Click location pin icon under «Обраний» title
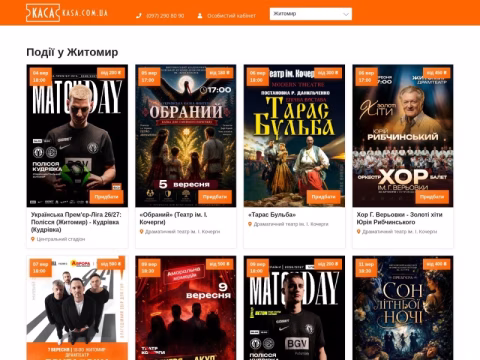This screenshot has width=480, height=360. click(x=141, y=231)
